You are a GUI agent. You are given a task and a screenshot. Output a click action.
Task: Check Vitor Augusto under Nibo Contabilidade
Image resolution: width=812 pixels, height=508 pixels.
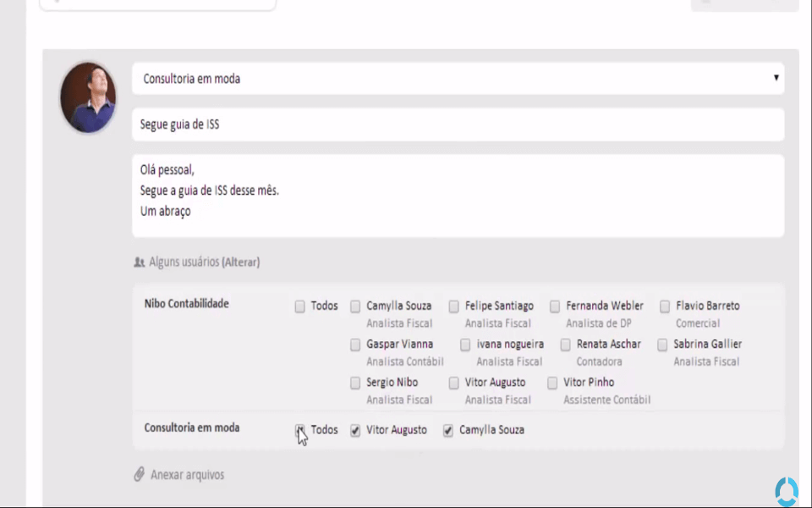tap(453, 383)
